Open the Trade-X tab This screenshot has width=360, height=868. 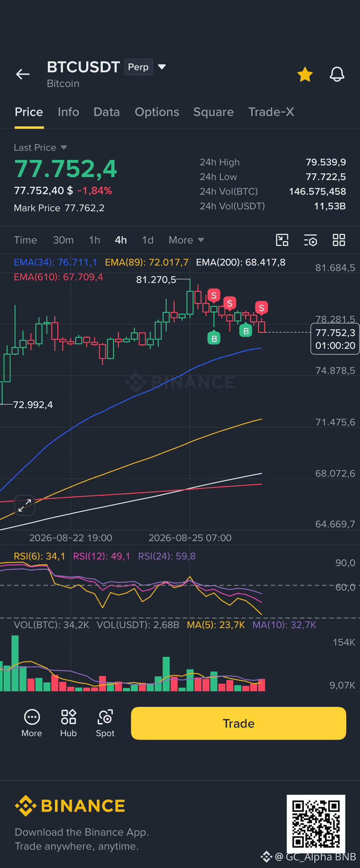(x=271, y=112)
